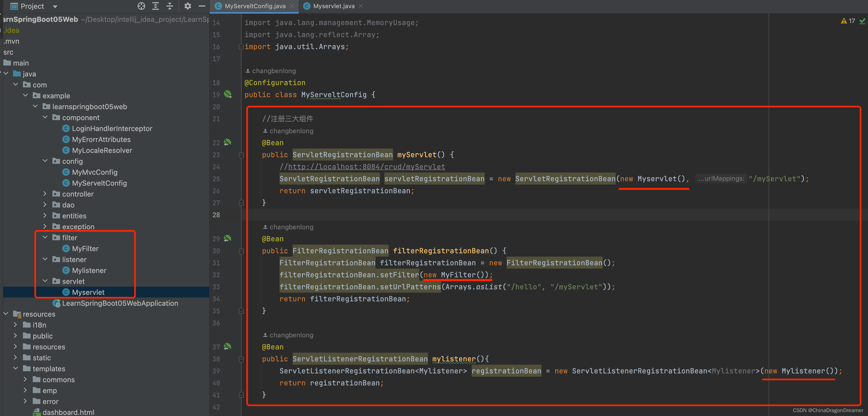Fold mylistener method at line 38
This screenshot has height=416, width=868.
click(241, 359)
